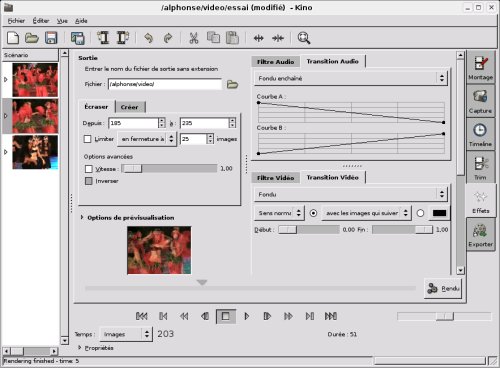Cut the scene with the scissors icon
The height and width of the screenshot is (368, 500).
[194, 38]
